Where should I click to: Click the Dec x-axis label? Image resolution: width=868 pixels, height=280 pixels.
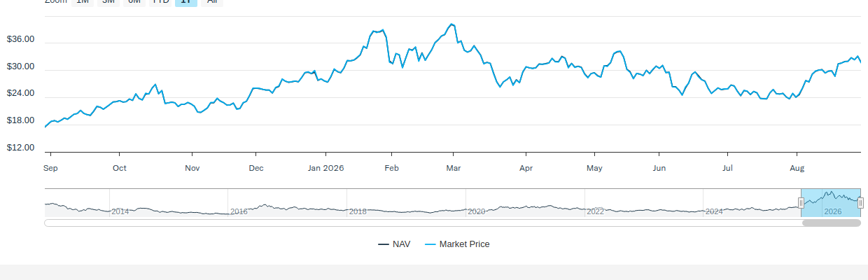tap(256, 168)
